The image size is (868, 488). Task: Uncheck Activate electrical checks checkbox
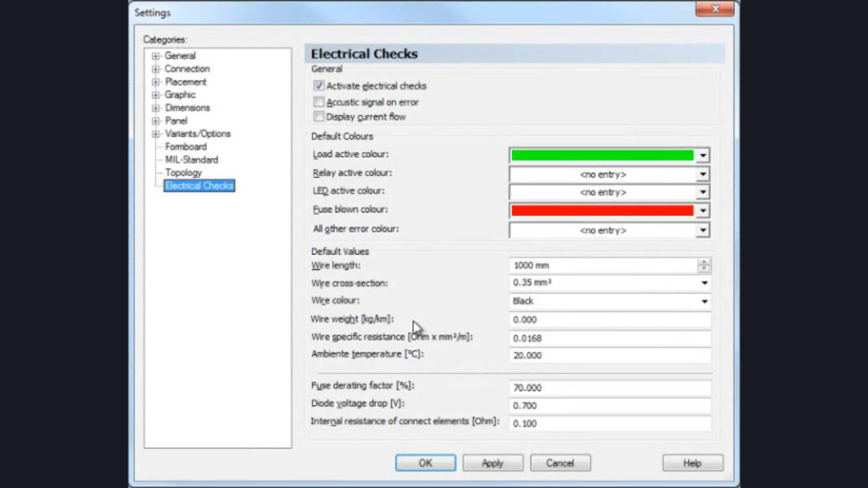coord(319,86)
